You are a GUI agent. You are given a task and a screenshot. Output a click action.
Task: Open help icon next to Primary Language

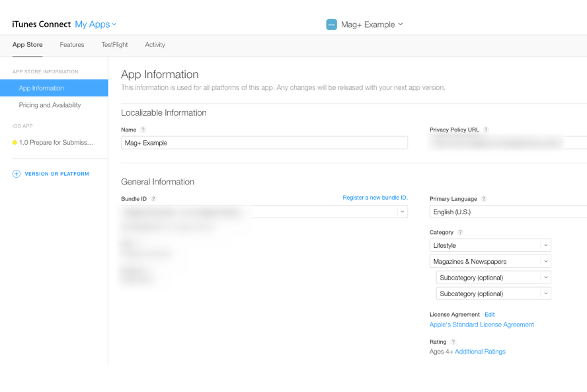point(484,199)
